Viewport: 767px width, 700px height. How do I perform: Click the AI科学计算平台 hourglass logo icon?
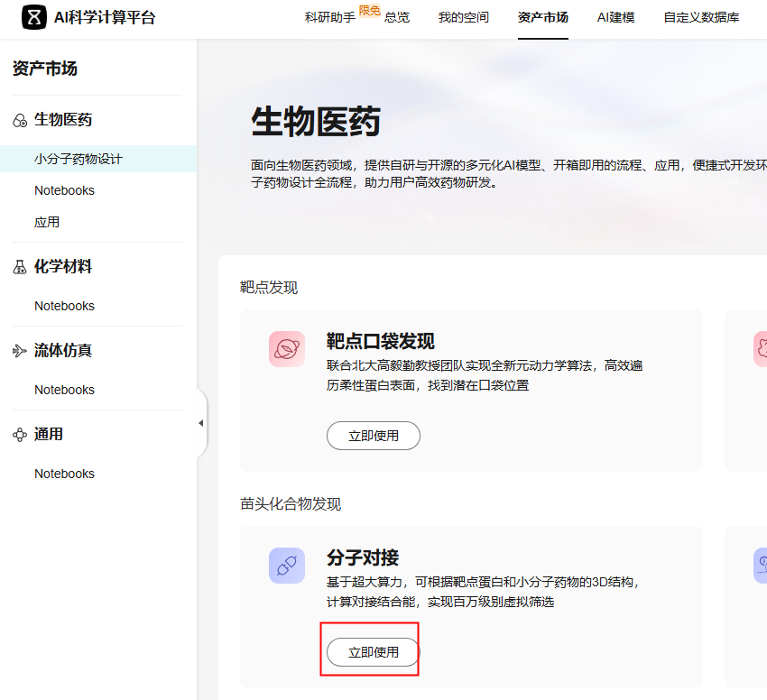33,17
